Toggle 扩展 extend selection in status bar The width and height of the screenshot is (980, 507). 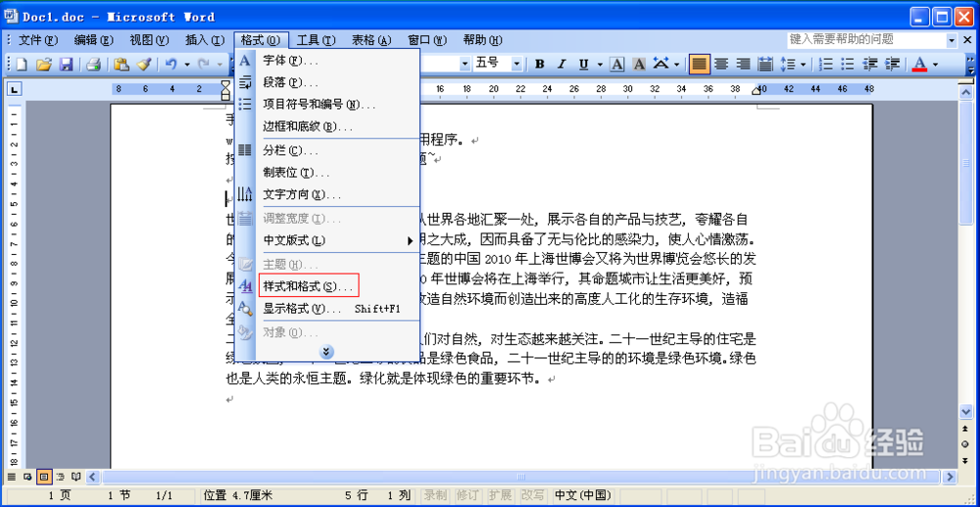point(501,496)
